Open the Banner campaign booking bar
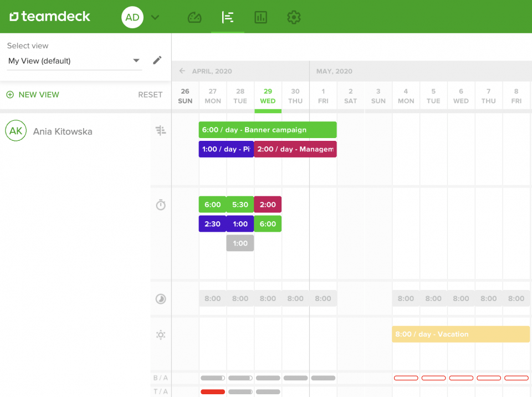Image resolution: width=532 pixels, height=397 pixels. pos(268,130)
